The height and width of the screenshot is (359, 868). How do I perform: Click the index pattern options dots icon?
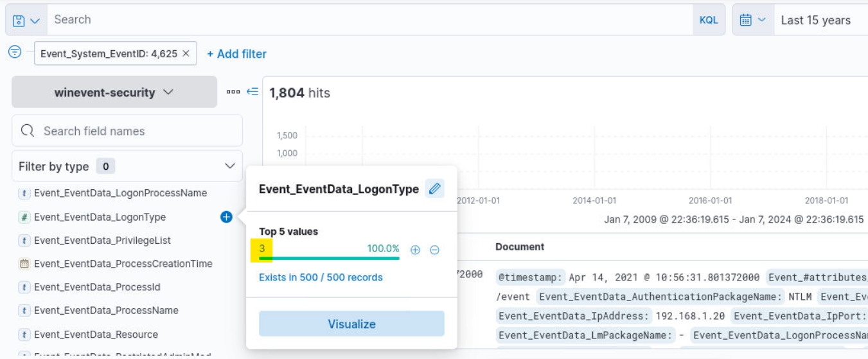point(233,92)
